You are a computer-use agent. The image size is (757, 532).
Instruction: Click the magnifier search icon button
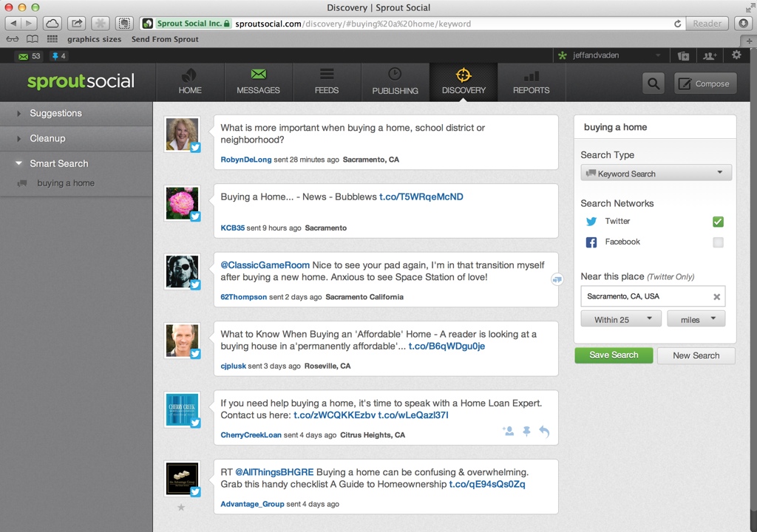pyautogui.click(x=654, y=83)
